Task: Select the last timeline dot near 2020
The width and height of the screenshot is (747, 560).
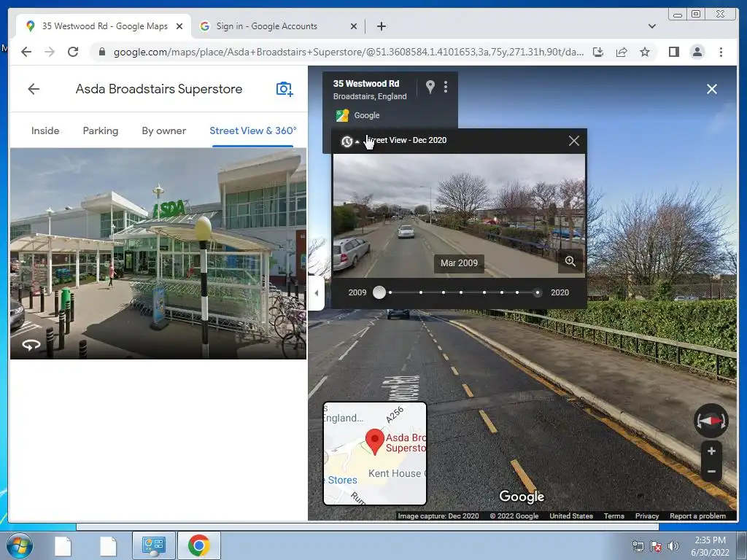Action: pyautogui.click(x=538, y=292)
